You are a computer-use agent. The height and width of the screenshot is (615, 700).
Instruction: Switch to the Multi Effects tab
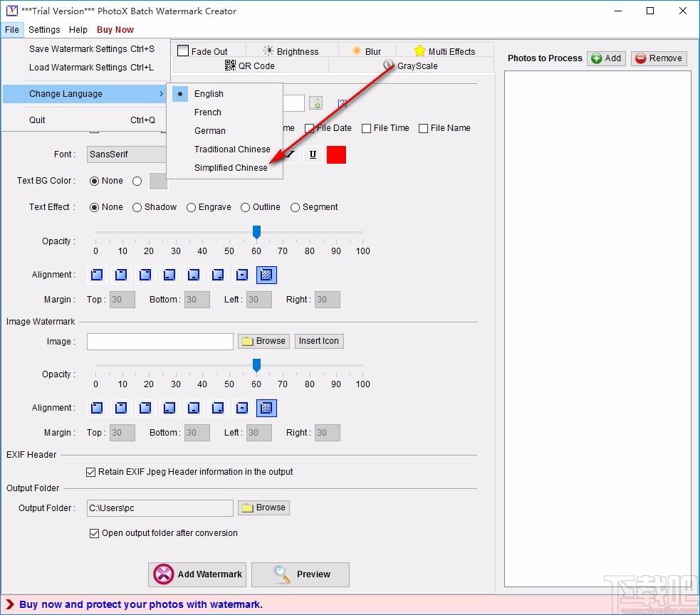(444, 51)
